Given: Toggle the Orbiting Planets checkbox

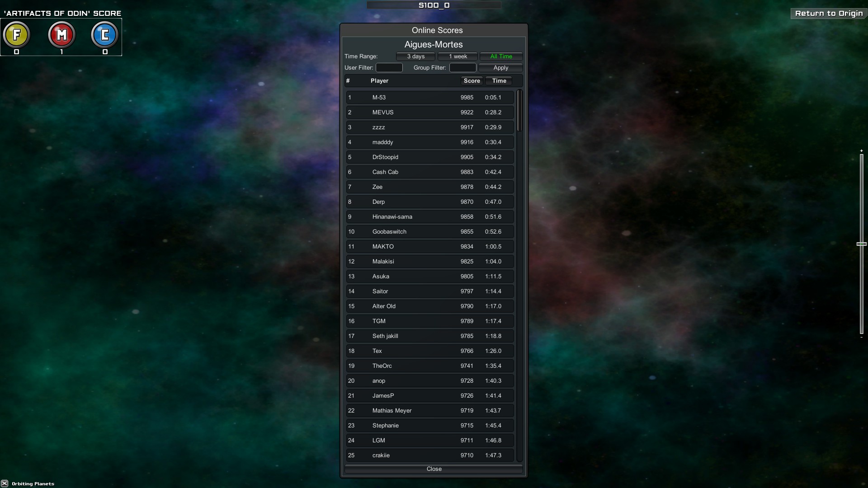Looking at the screenshot, I should [x=5, y=483].
